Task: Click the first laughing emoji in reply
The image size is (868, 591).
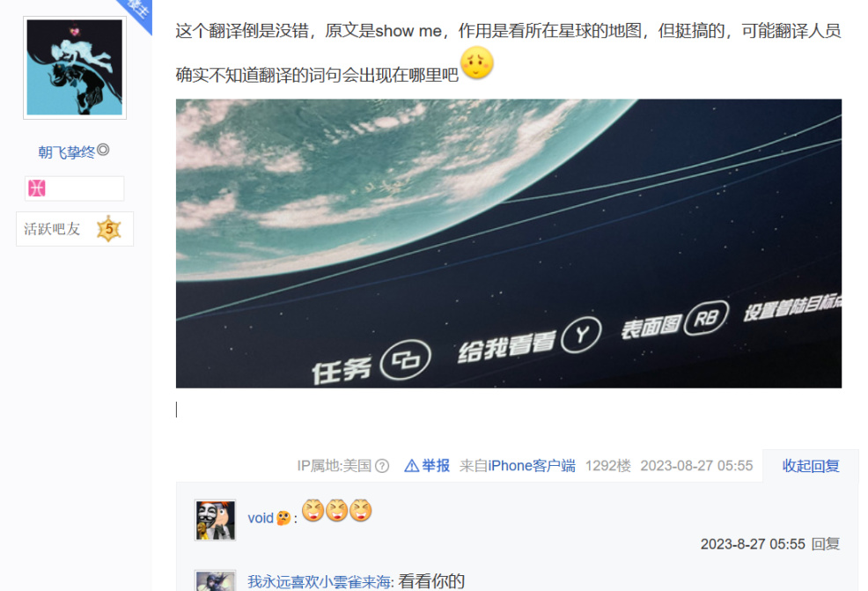Action: [313, 510]
